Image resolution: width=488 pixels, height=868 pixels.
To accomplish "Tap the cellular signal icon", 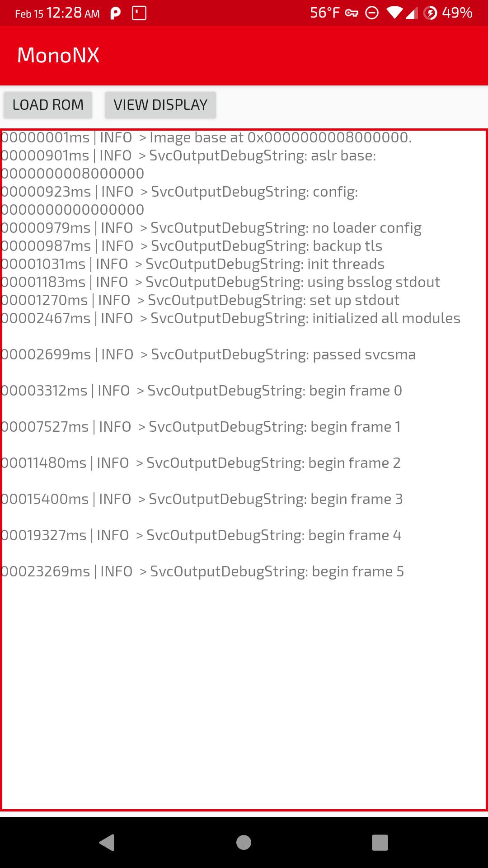I will [411, 13].
